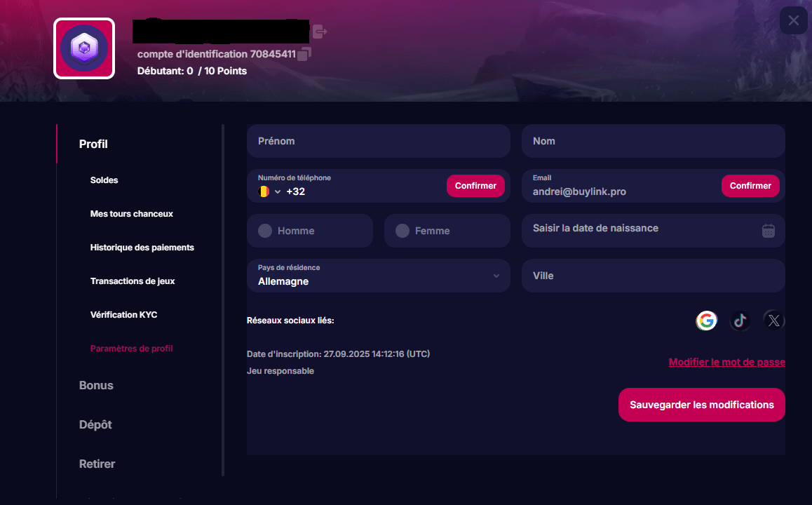Open the phone country code flag dropdown
The width and height of the screenshot is (812, 505).
click(x=269, y=191)
